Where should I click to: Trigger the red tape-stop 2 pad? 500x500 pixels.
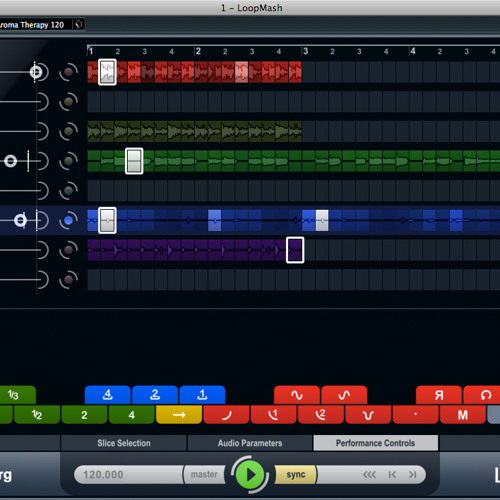pos(321,415)
